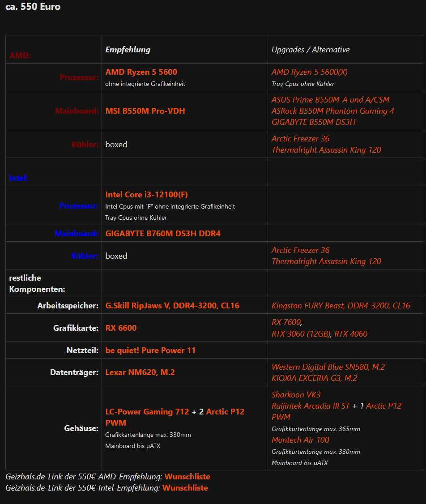This screenshot has height=504, width=426.
Task: Click the blue 'Kühler:' label in Intel section
Action: pos(85,256)
